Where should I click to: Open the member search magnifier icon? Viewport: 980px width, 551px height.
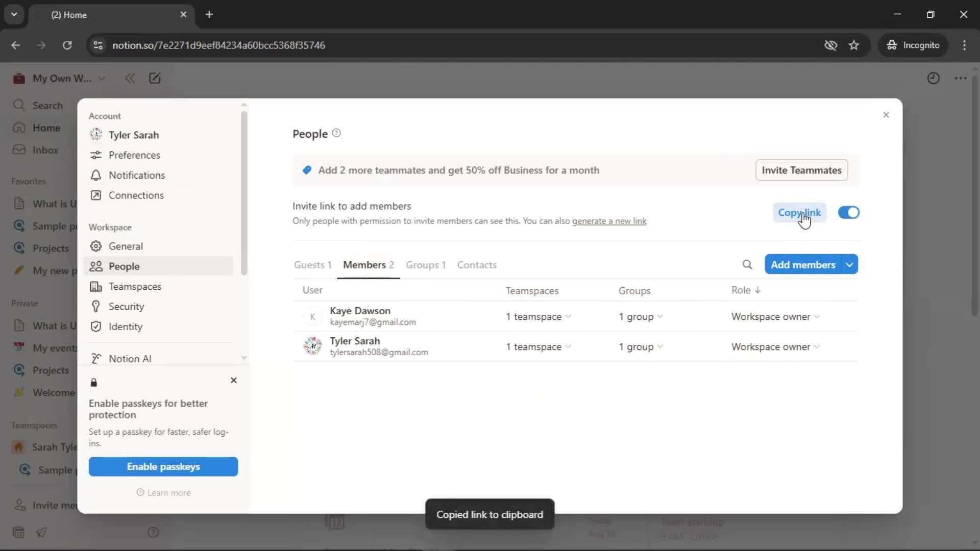747,264
